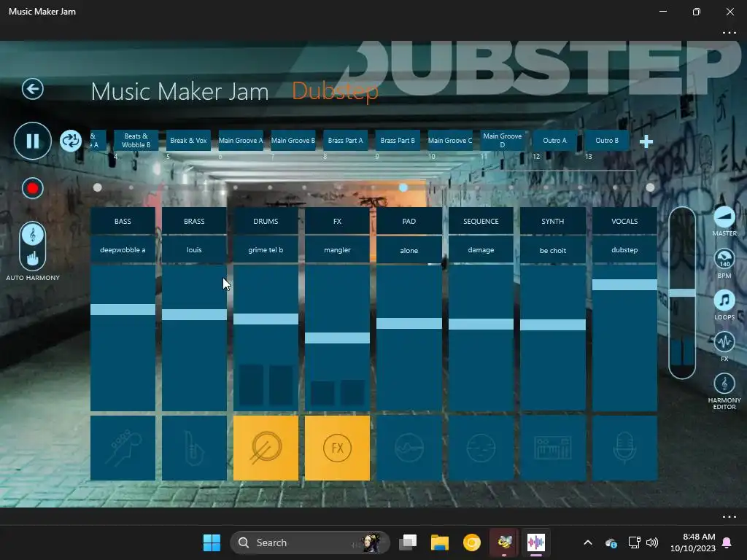
Task: Toggle the Brass saxophone instrument tile
Action: (x=194, y=448)
